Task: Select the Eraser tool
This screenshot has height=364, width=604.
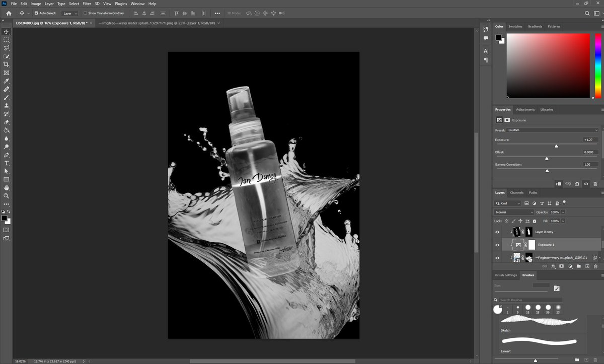Action: (x=7, y=122)
